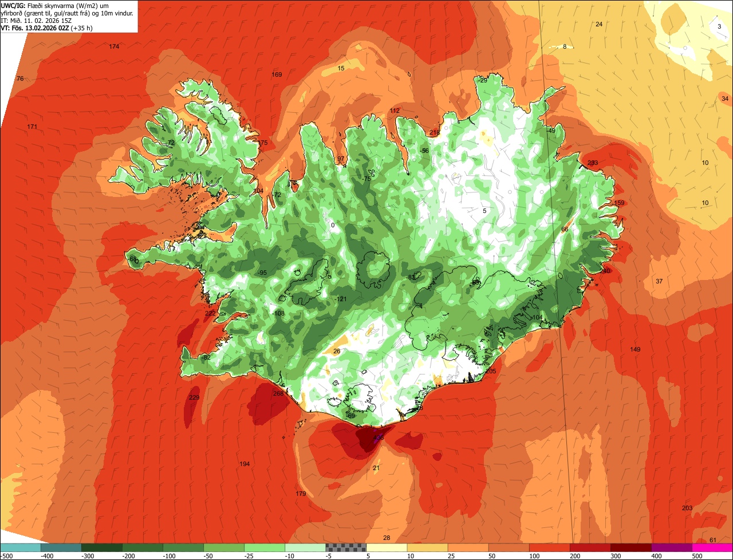
Task: Select the yellow-orange 10 to 25 legend swatch
Action: tap(427, 547)
